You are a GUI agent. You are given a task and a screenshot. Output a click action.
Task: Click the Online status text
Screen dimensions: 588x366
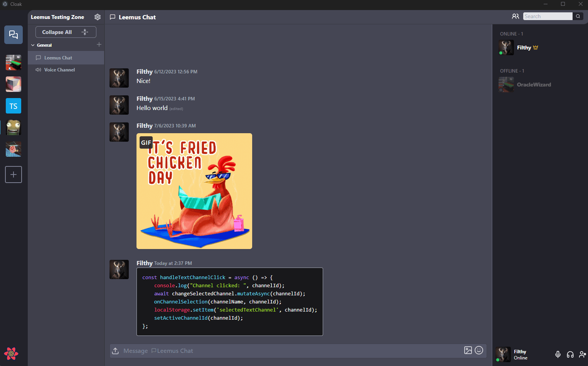[521, 358]
